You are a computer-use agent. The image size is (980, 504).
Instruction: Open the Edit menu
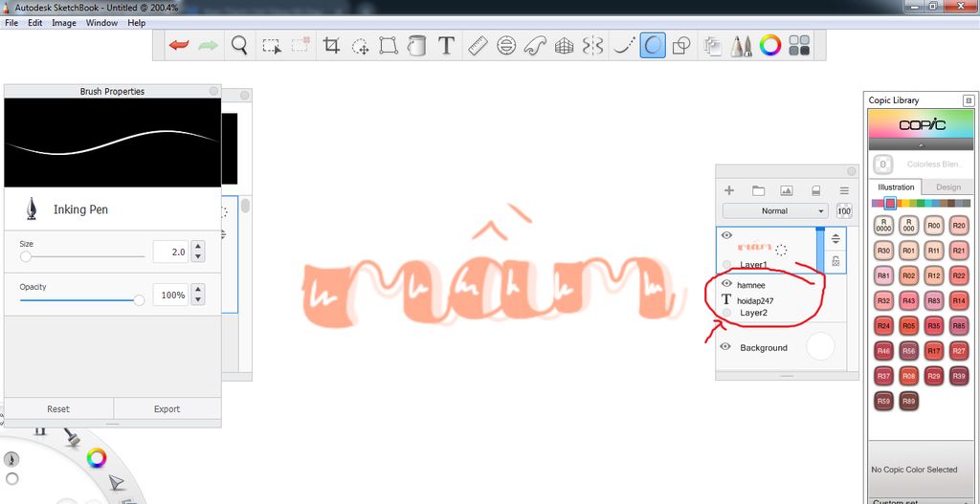coord(35,23)
